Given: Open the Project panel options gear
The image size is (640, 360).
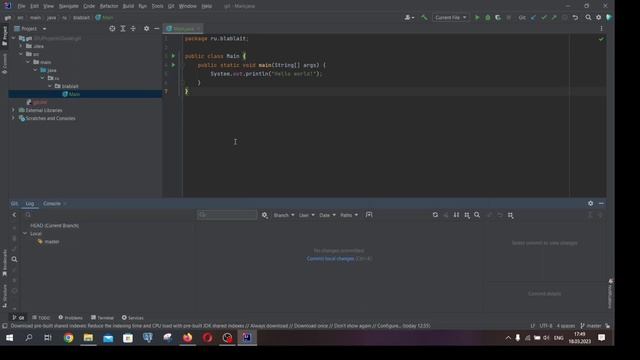Looking at the screenshot, I should click(x=146, y=29).
